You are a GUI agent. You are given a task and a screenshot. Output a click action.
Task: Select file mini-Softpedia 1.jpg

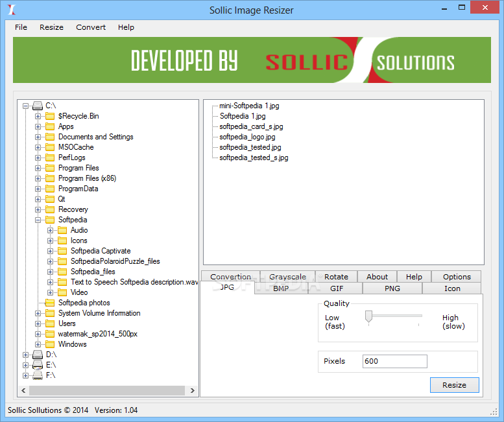249,106
